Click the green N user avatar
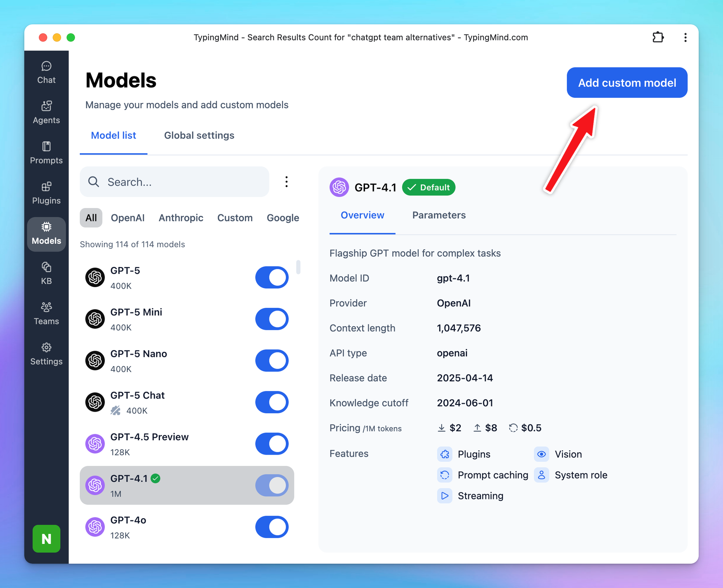Viewport: 723px width, 588px height. click(x=46, y=539)
